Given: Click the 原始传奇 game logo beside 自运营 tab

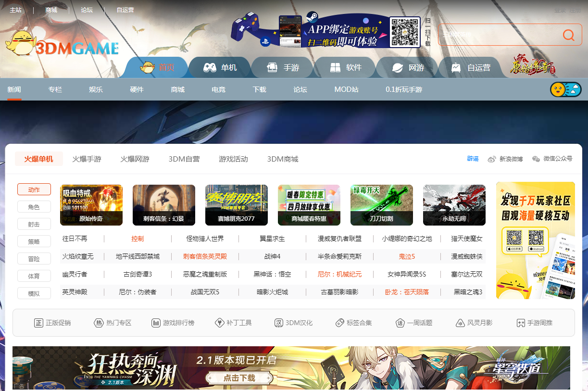Looking at the screenshot, I should (x=533, y=65).
